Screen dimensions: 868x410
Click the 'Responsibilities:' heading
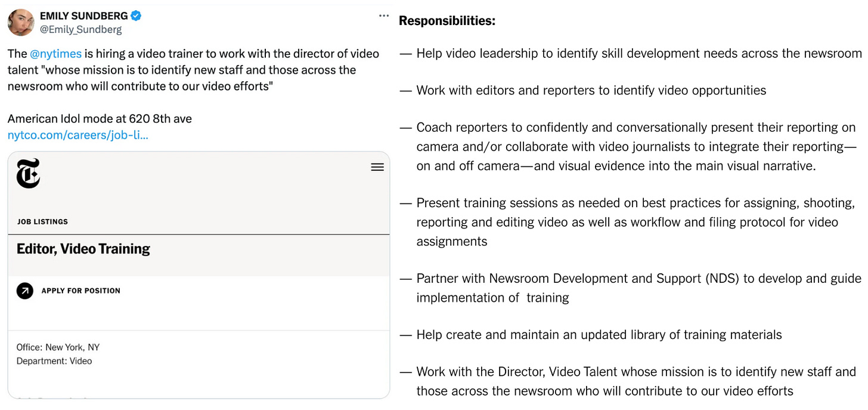(447, 21)
